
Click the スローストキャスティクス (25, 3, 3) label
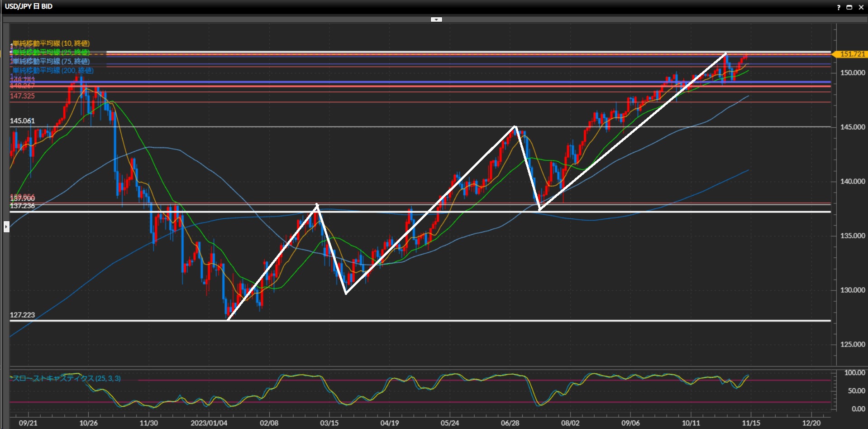[x=66, y=378]
